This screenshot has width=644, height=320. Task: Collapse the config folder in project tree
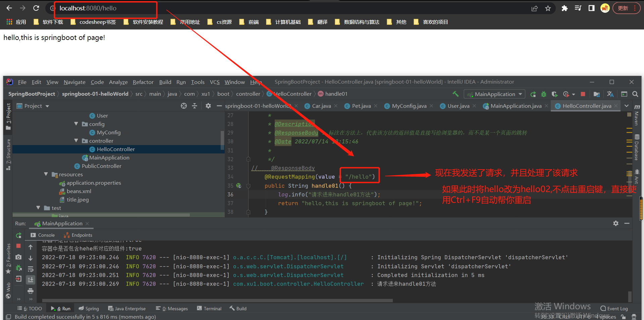point(76,124)
